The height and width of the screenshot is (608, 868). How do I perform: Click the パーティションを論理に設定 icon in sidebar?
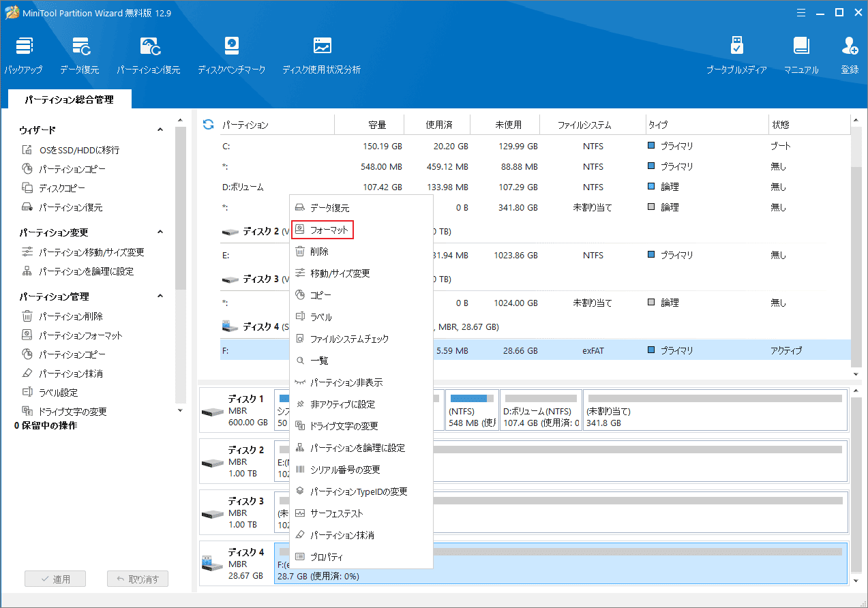click(27, 271)
